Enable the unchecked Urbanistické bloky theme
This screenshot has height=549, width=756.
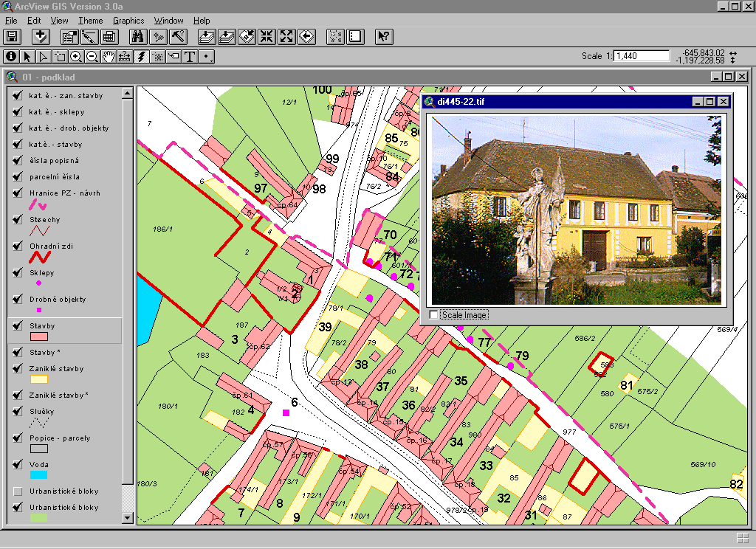[18, 491]
